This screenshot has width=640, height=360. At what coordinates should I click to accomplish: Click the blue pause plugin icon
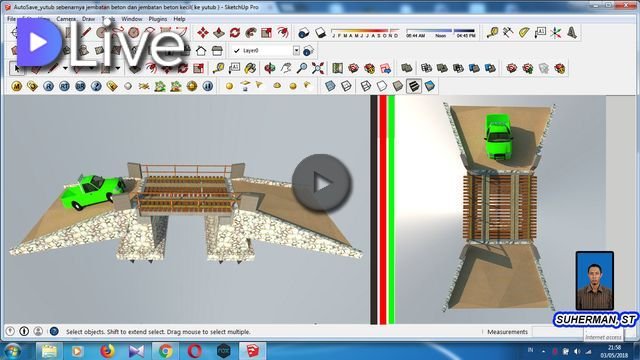point(208,86)
